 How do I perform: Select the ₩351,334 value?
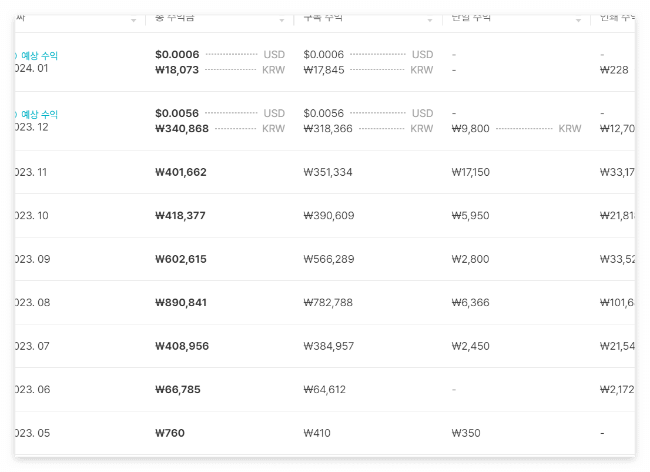click(x=328, y=172)
